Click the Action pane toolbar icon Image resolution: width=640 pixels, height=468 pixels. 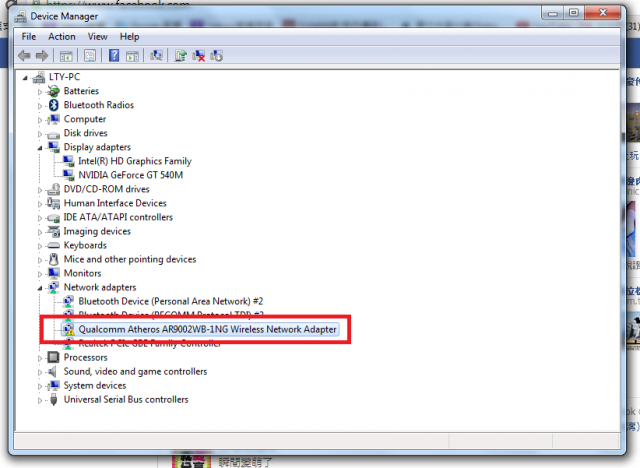point(132,55)
